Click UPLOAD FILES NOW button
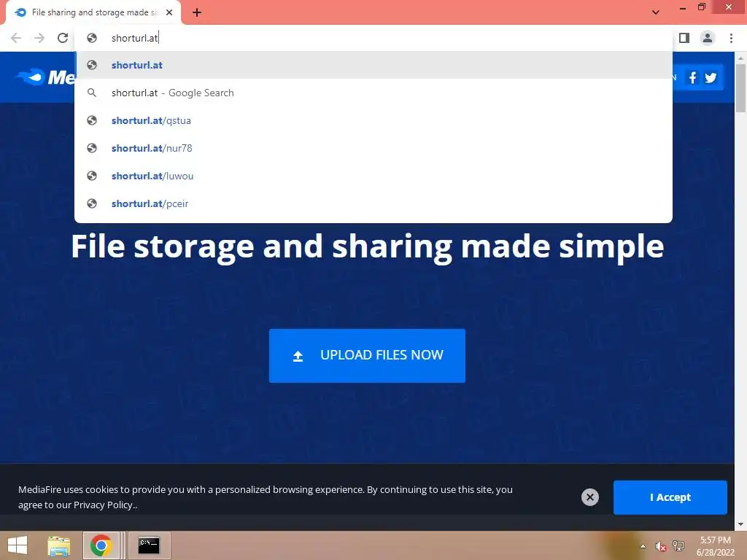 click(x=367, y=356)
